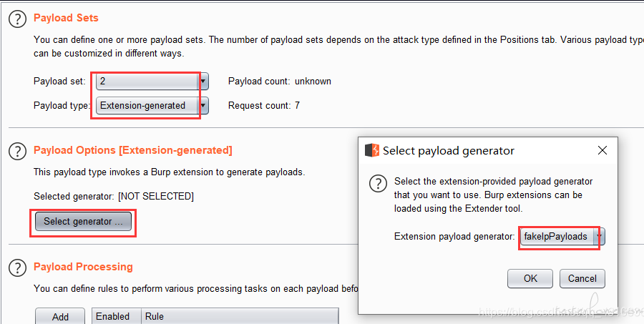Dismiss dialog with Cancel button
Screen dimensions: 644x324
[582, 278]
